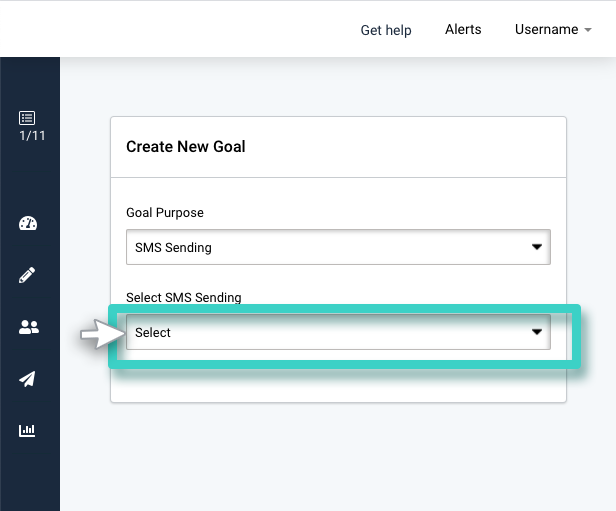This screenshot has width=616, height=511.
Task: Open the dashboard gauge icon in sidebar
Action: point(28,223)
